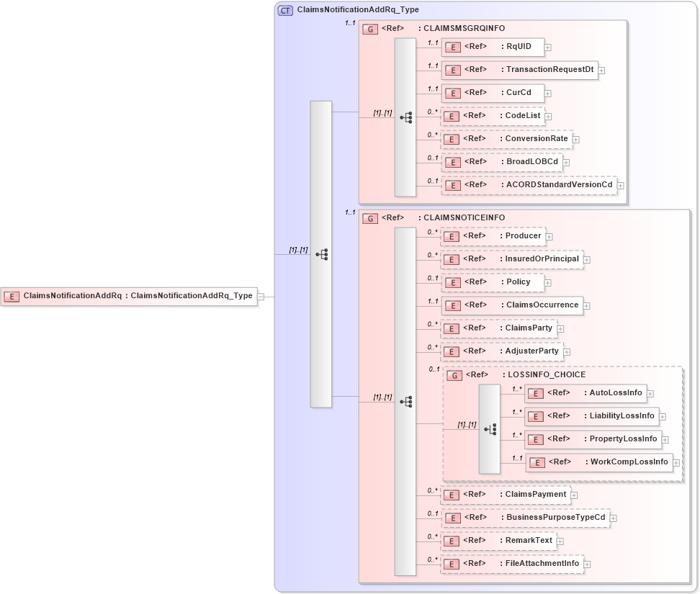Screen dimensions: 700x594
Task: Click the G icon of CLAIMSNOTICEINFO group
Action: click(370, 217)
